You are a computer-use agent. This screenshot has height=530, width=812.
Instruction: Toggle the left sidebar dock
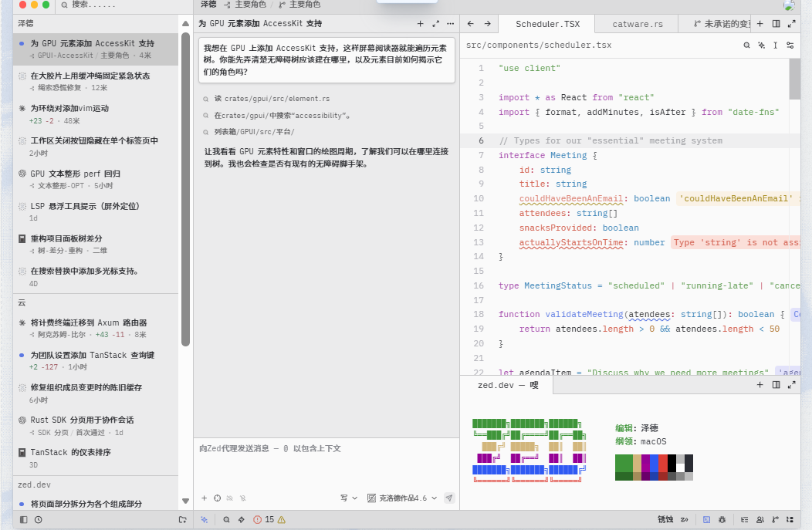point(23,520)
